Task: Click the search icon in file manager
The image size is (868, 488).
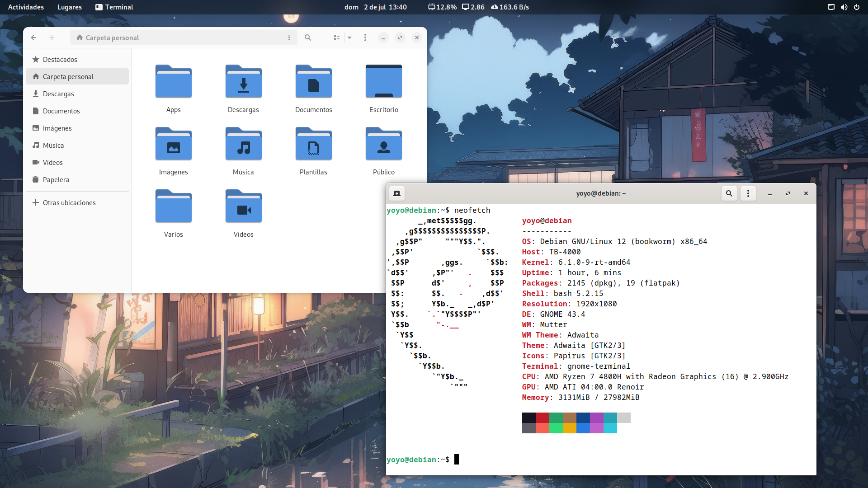Action: point(308,38)
